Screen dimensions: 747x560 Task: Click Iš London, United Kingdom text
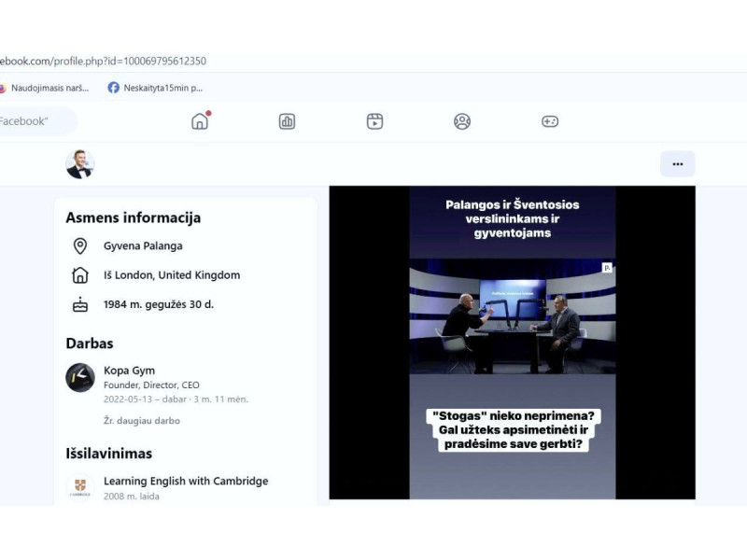[172, 274]
